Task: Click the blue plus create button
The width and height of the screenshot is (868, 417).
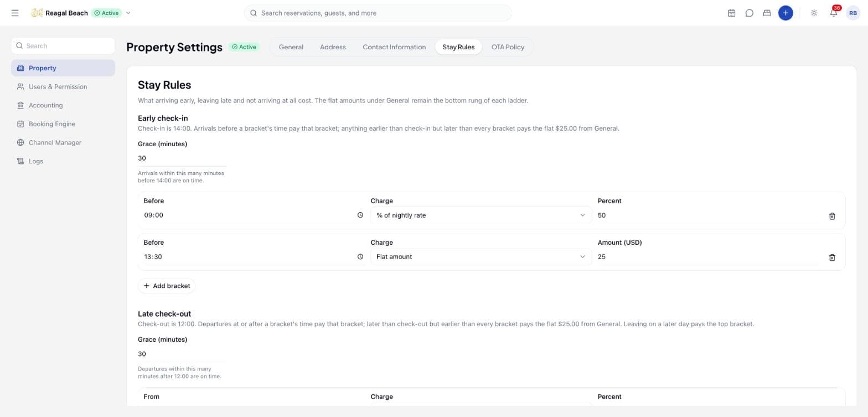Action: click(785, 13)
